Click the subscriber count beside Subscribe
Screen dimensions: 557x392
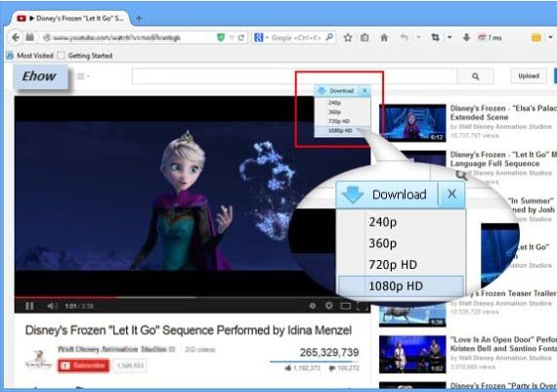pyautogui.click(x=130, y=366)
